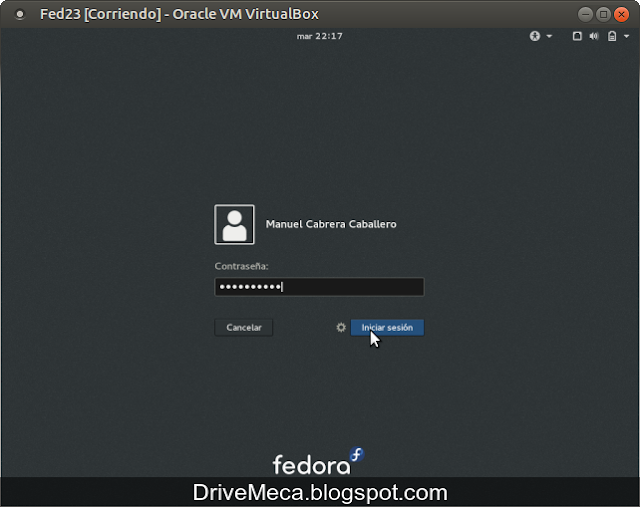Open the clock showing mar 22:17
640x507 pixels.
click(320, 36)
